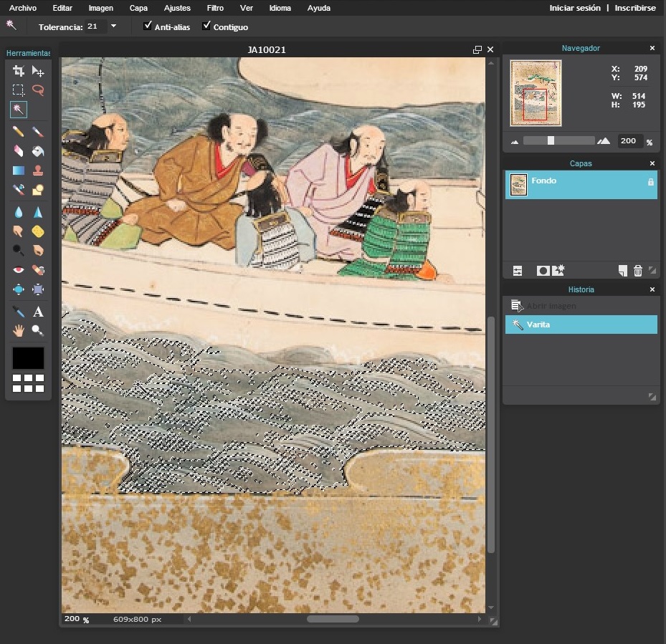The height and width of the screenshot is (644, 666).
Task: Click Inscribirse link
Action: (x=635, y=8)
